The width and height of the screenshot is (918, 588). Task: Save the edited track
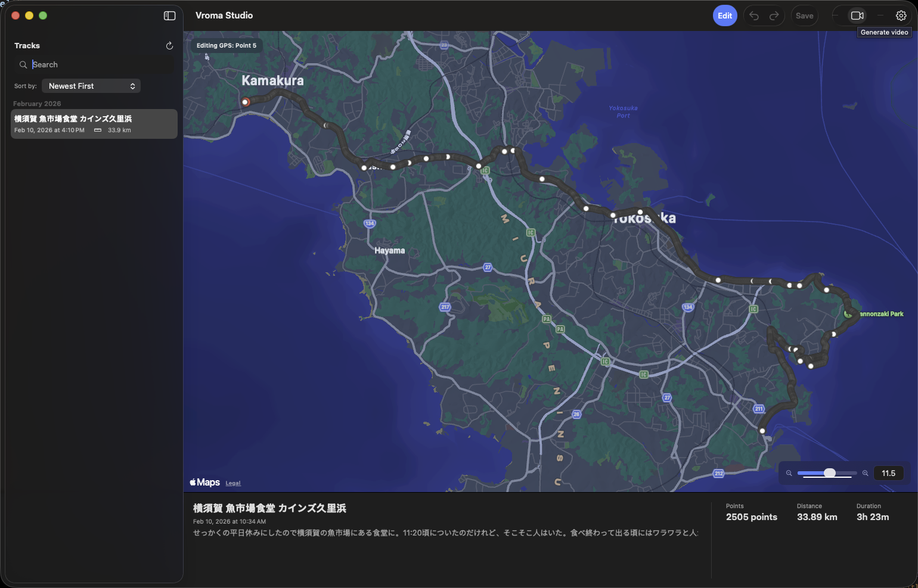tap(804, 15)
